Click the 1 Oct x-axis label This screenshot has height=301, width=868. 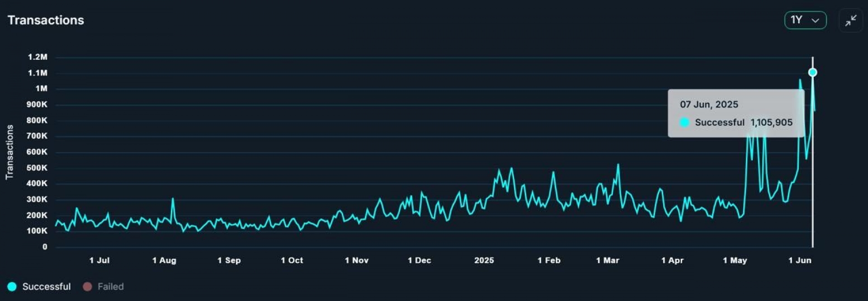292,260
